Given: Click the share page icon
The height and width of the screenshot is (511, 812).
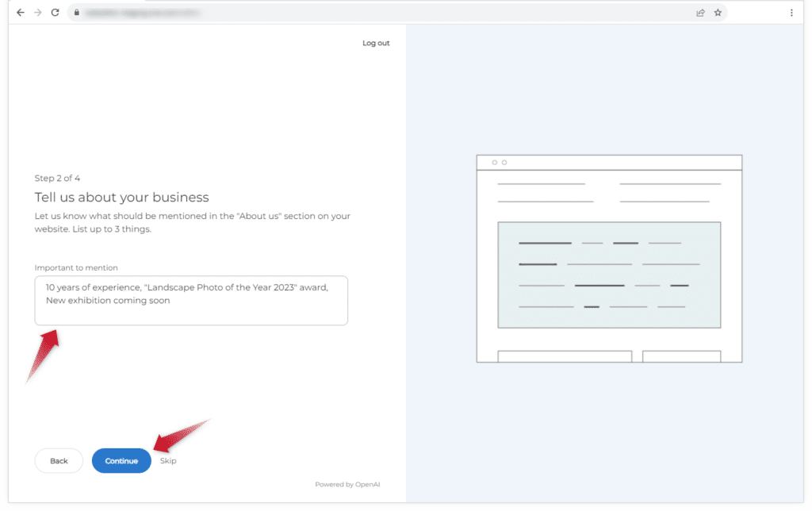Looking at the screenshot, I should (700, 13).
